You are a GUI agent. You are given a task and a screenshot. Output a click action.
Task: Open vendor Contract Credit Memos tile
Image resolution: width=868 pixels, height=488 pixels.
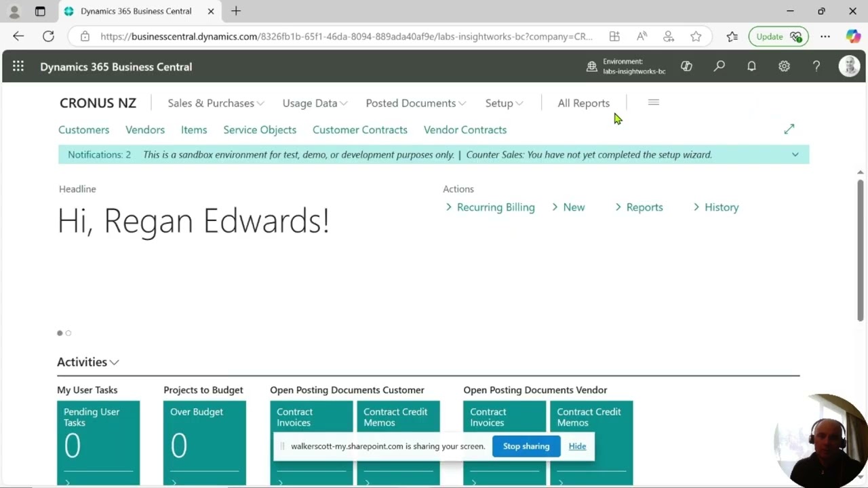coord(591,443)
